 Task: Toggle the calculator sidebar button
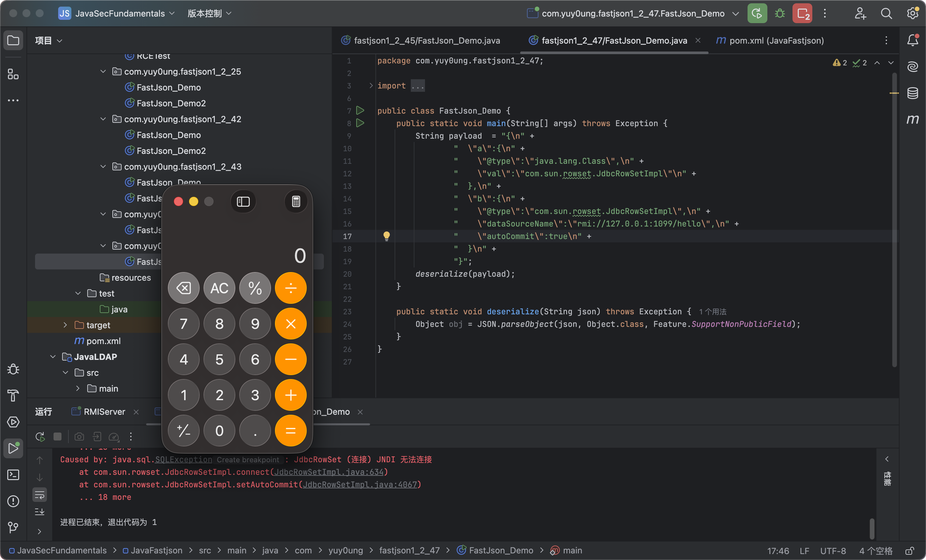tap(243, 202)
